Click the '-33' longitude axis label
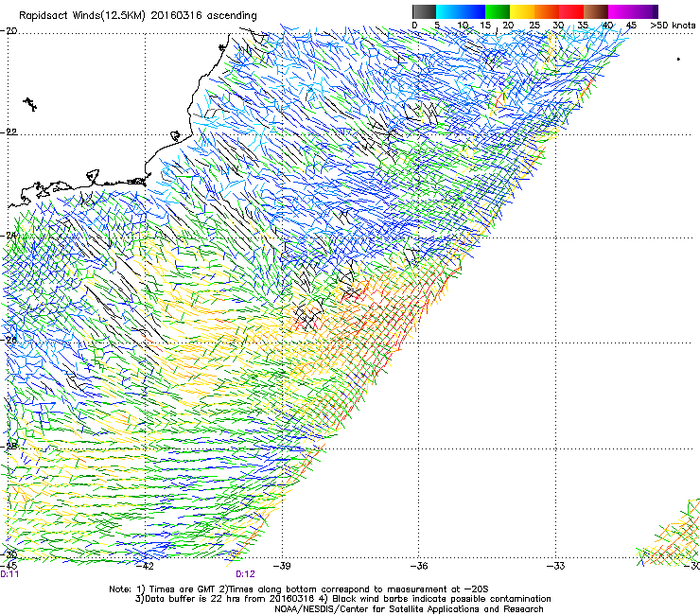This screenshot has height=615, width=700. 556,566
